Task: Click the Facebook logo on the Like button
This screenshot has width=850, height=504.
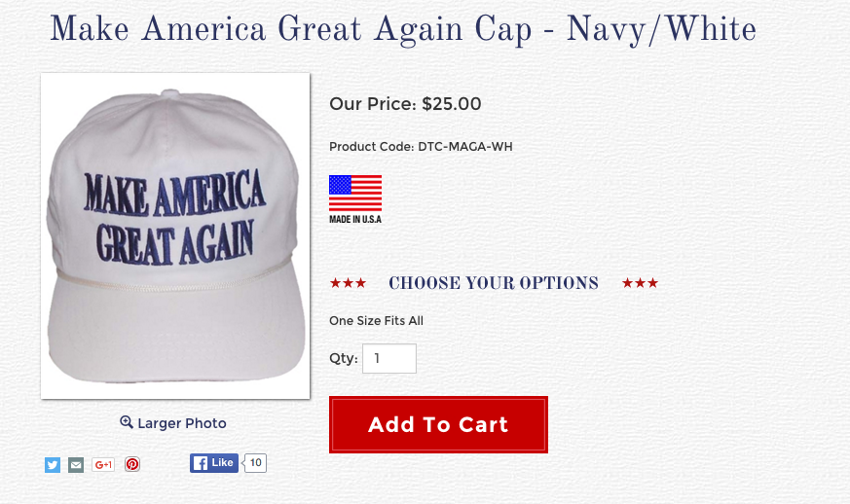Action: coord(200,463)
